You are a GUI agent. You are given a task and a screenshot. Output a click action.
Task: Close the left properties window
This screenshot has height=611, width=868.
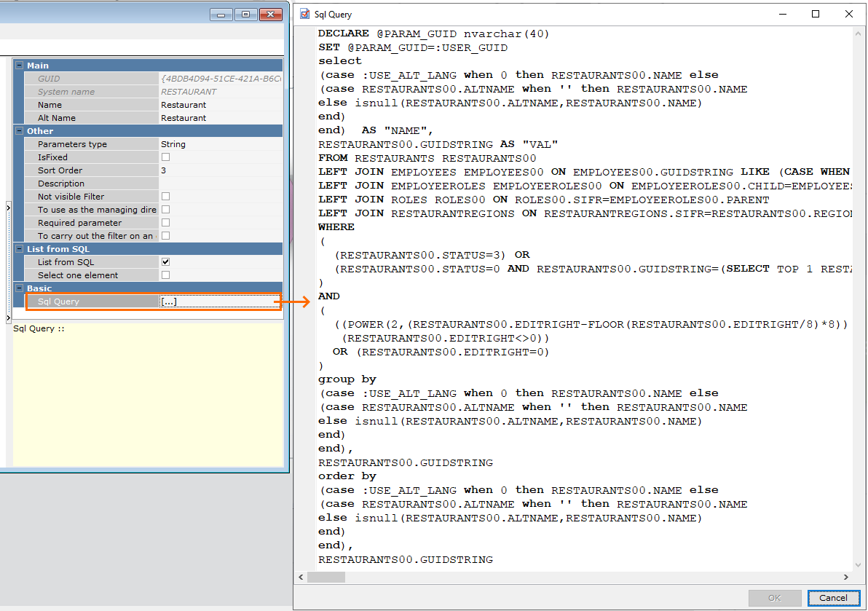271,15
